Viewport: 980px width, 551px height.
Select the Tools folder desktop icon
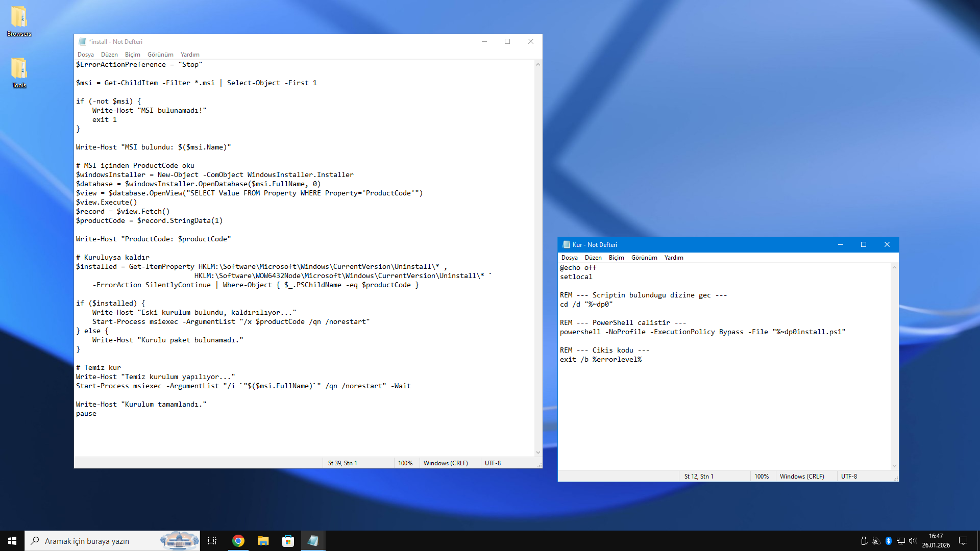point(19,72)
